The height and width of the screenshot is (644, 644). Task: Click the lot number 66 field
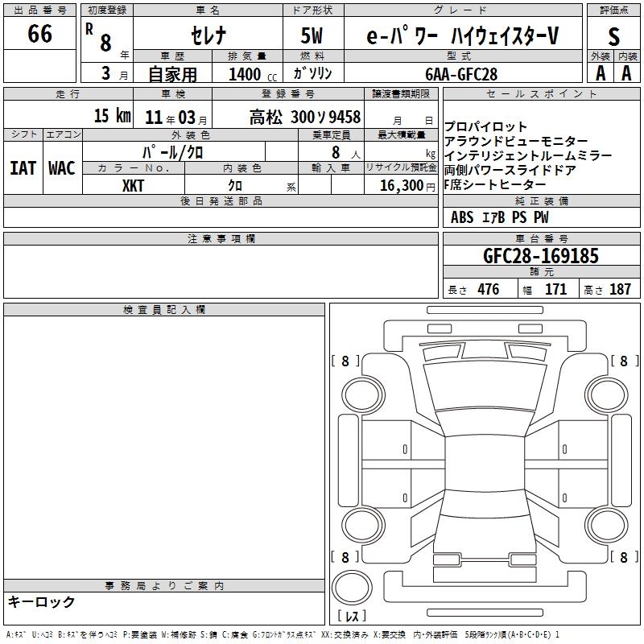pos(39,35)
